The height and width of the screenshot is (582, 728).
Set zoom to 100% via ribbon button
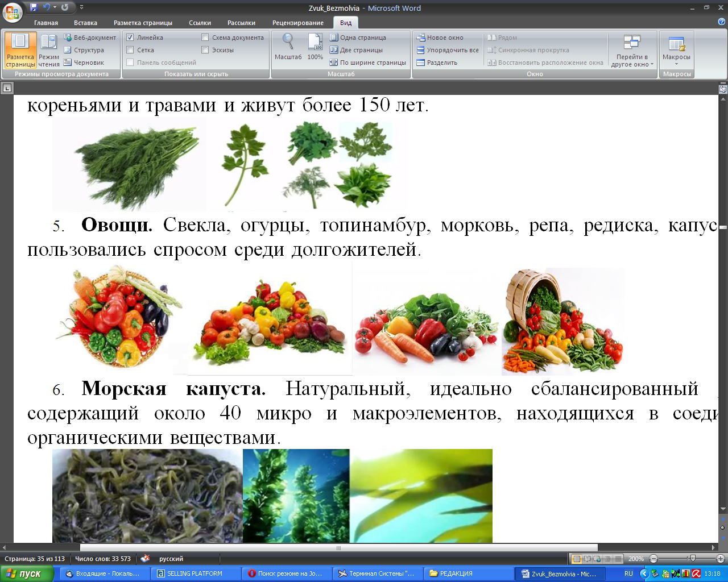pos(315,47)
